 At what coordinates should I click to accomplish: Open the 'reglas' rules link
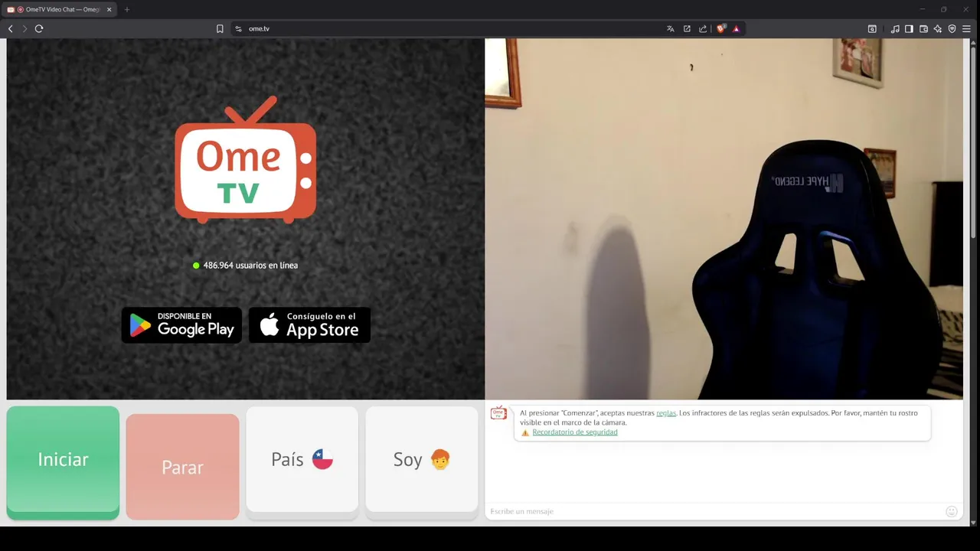tap(666, 413)
